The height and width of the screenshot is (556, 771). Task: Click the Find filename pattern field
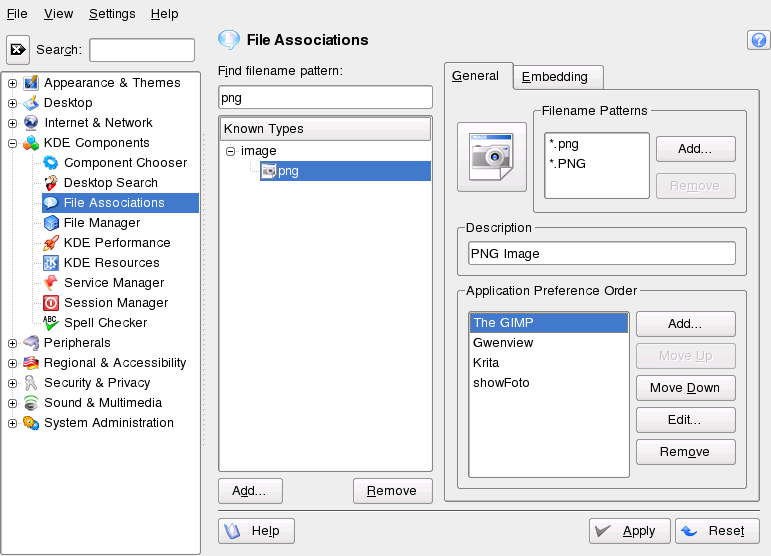[325, 97]
